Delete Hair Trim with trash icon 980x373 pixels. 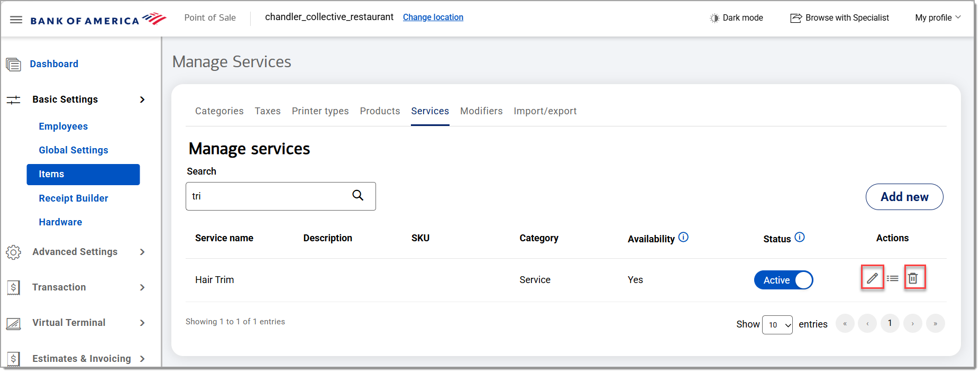914,278
